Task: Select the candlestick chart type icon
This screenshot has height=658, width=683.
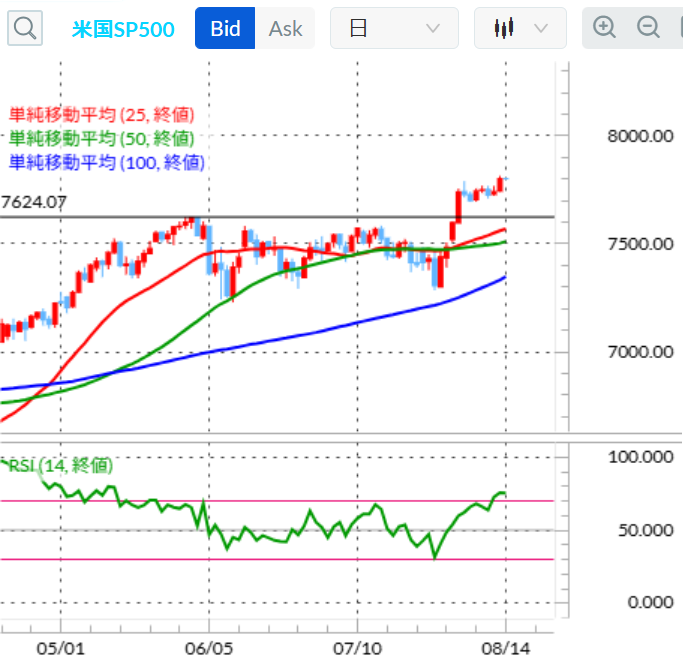Action: pos(504,28)
